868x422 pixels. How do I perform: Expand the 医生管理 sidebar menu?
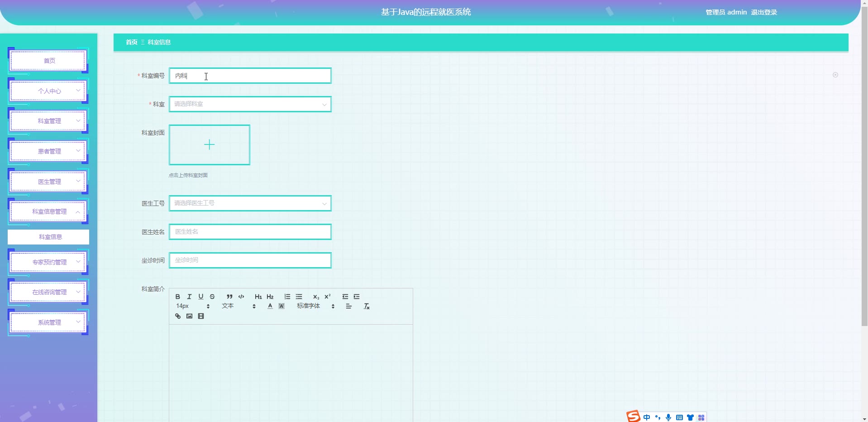[x=48, y=182]
